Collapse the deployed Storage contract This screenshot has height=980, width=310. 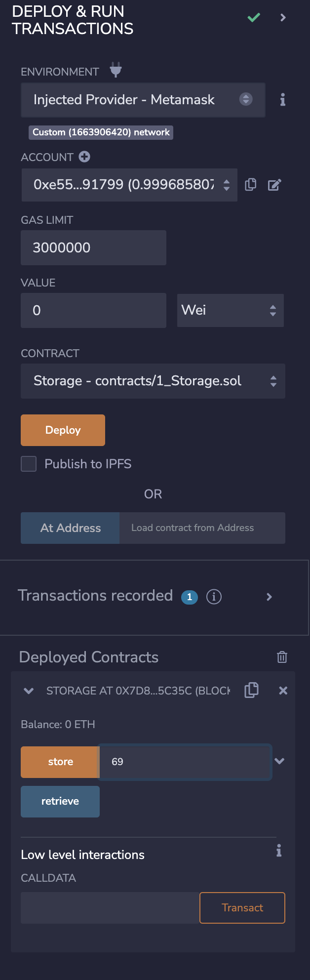click(29, 691)
